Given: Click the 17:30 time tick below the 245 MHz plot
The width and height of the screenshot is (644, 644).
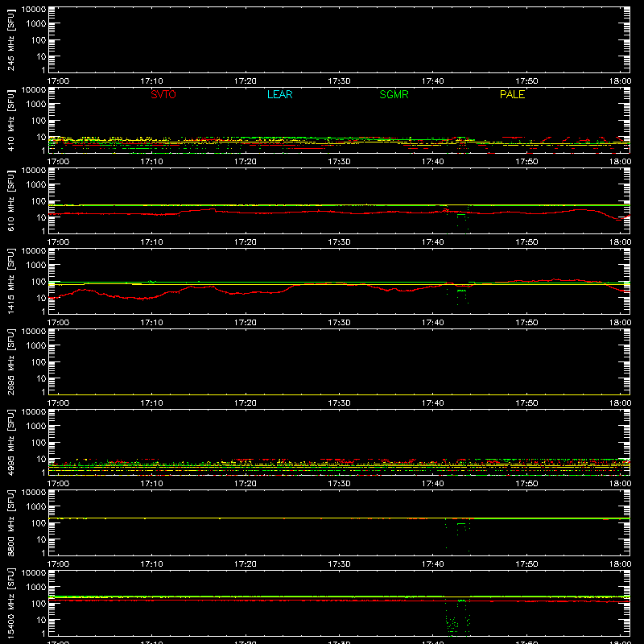Looking at the screenshot, I should [x=339, y=81].
